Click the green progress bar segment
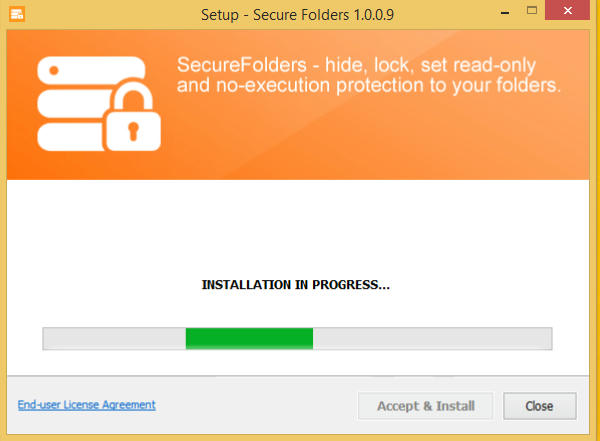This screenshot has height=441, width=600. 249,338
